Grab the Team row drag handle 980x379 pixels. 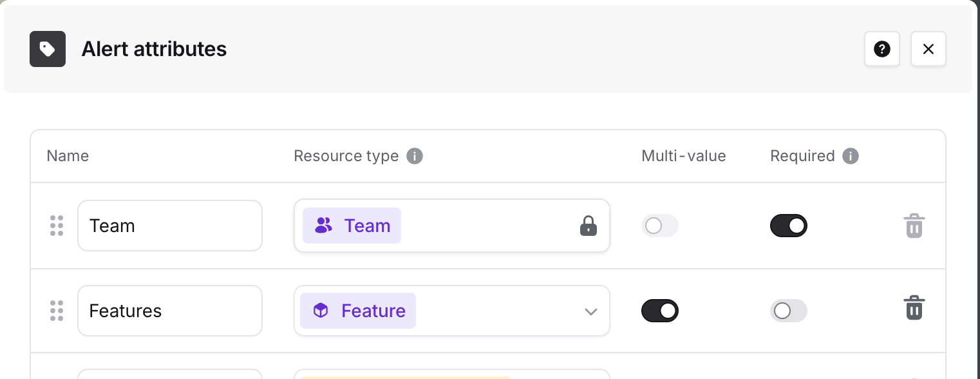[x=57, y=226]
